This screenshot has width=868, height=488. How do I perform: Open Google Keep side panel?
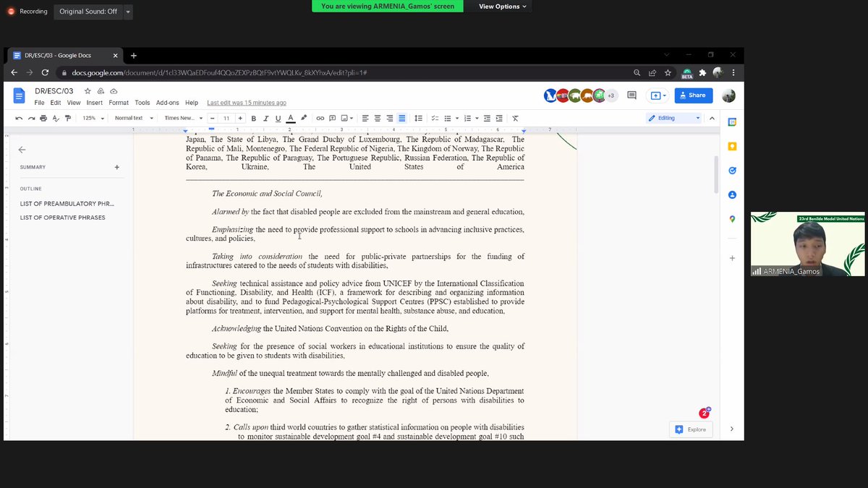[732, 146]
